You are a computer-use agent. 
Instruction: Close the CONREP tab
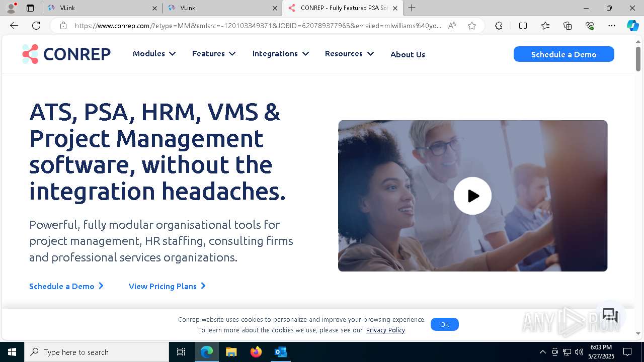point(395,8)
